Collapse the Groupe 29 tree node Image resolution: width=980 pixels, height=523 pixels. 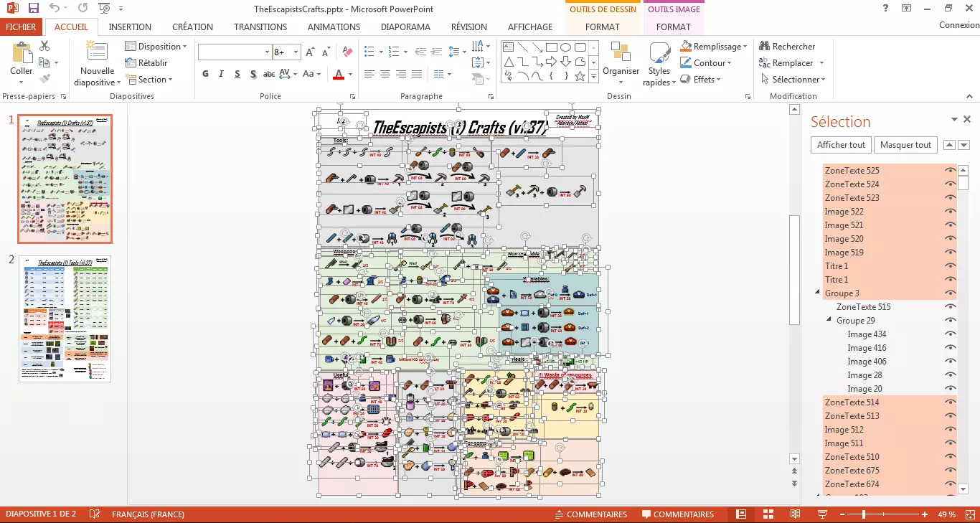(x=829, y=320)
